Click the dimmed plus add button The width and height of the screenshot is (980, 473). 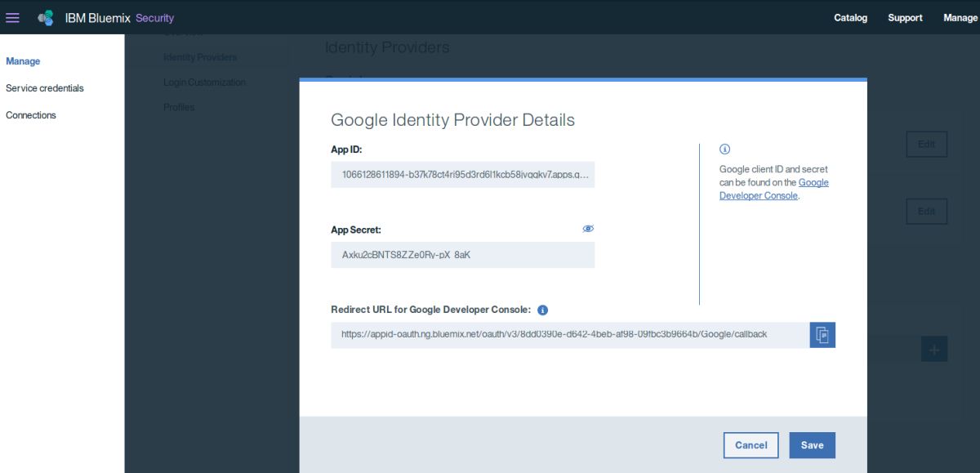pos(934,349)
